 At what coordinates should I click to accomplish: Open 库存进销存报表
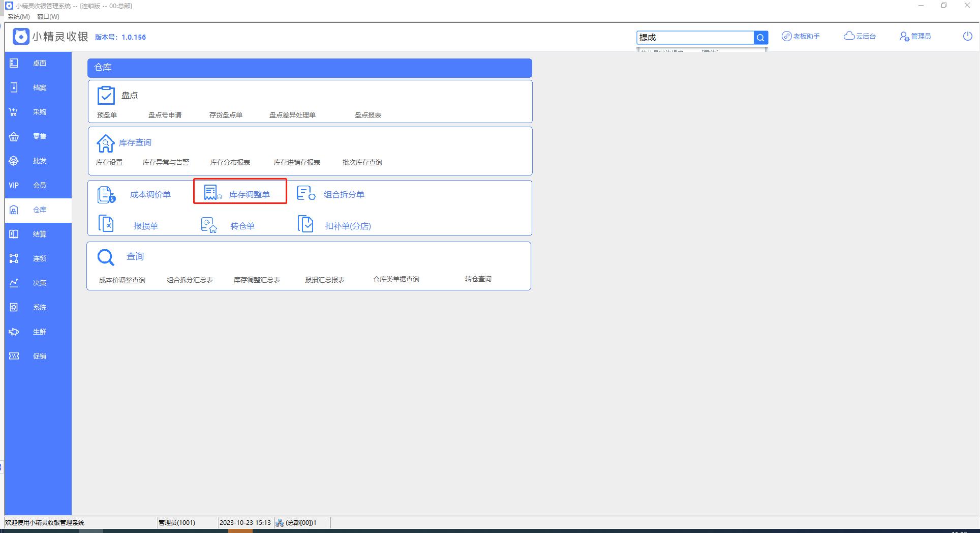[x=297, y=162]
